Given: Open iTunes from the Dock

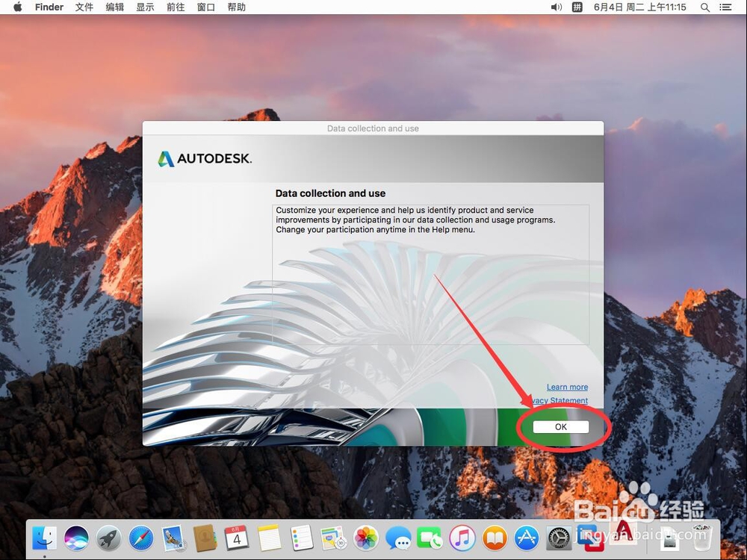Looking at the screenshot, I should click(x=462, y=538).
